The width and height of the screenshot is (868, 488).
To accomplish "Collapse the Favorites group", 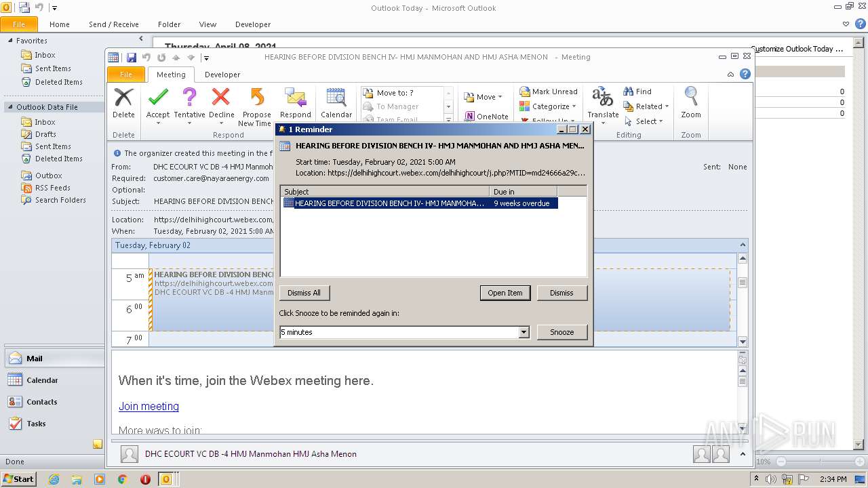I will (x=10, y=41).
